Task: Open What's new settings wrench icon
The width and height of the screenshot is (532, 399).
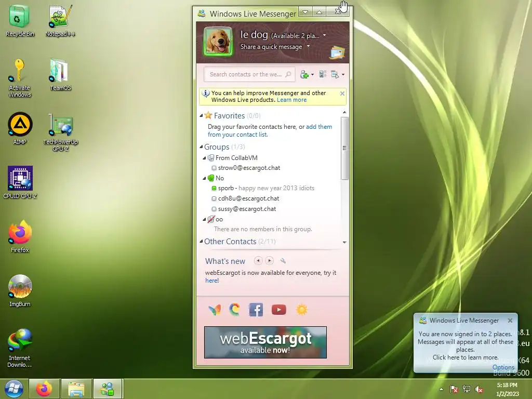Action: pyautogui.click(x=283, y=261)
